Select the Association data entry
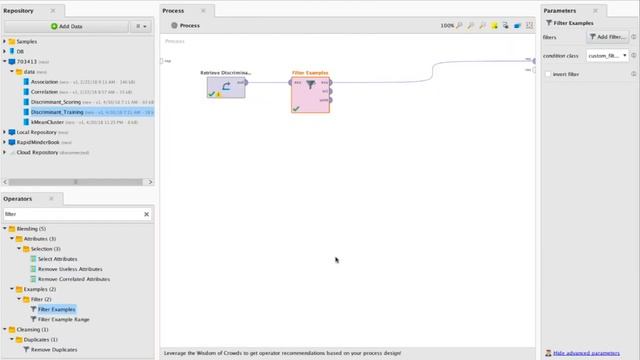 coord(44,82)
